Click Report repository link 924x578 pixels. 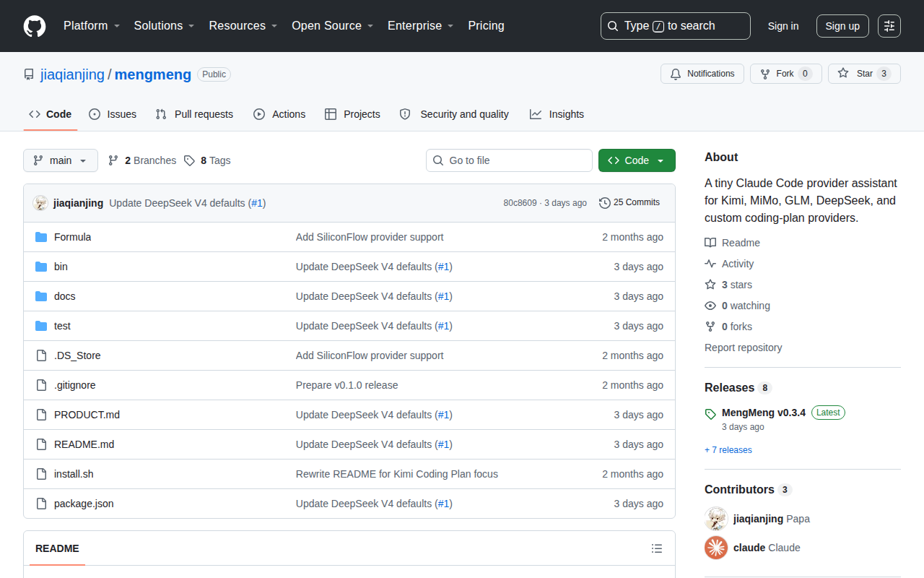pyautogui.click(x=744, y=348)
